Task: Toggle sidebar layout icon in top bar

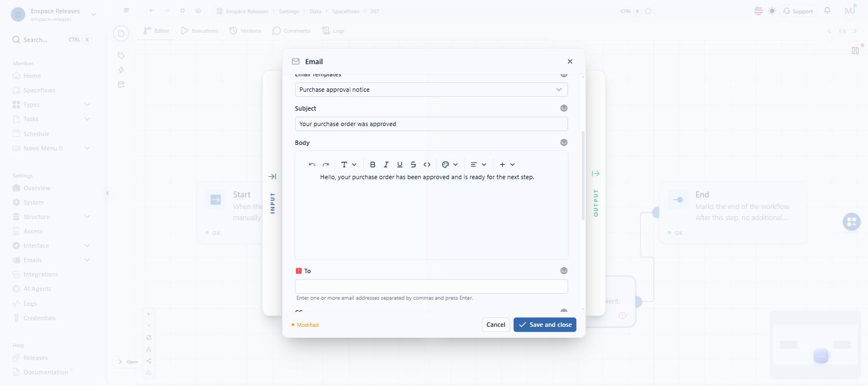Action: 127,11
